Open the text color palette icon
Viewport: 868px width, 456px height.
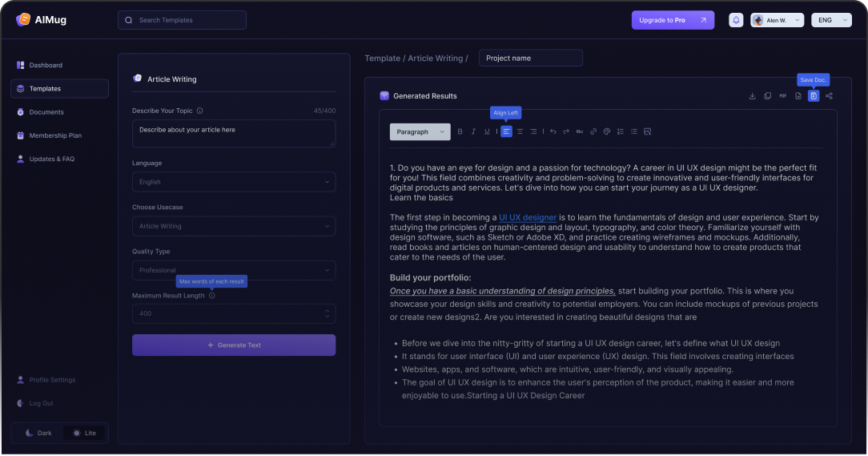tap(607, 131)
